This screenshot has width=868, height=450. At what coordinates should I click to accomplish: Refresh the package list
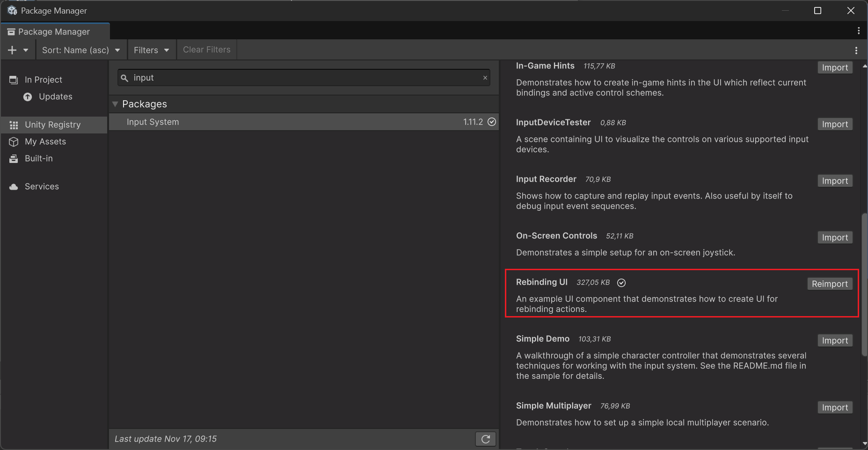pos(485,439)
